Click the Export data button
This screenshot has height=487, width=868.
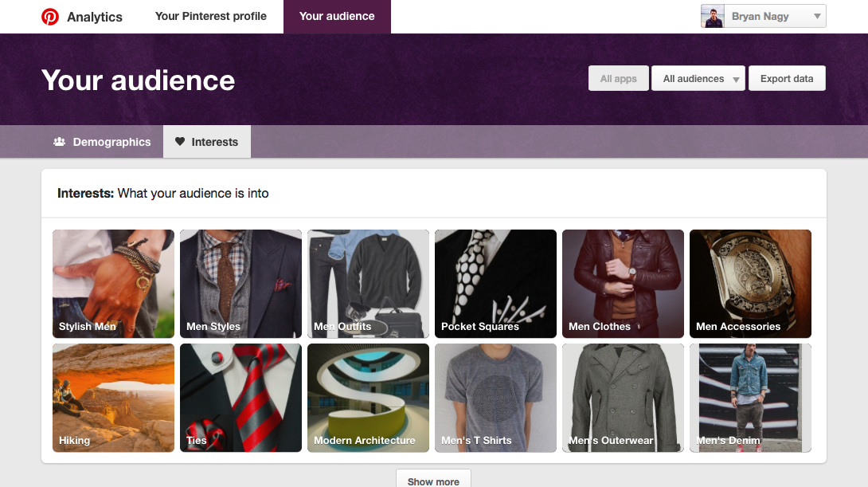coord(787,79)
